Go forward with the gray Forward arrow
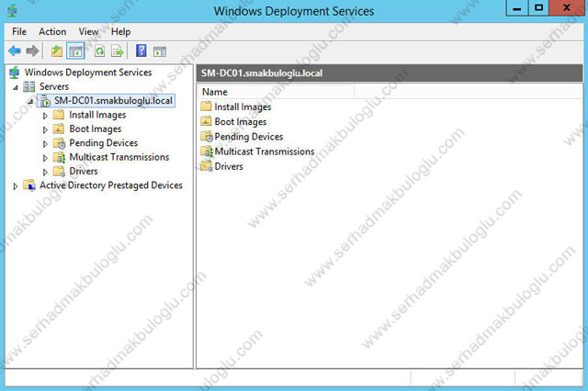Viewport: 588px width, 391px height. click(x=33, y=50)
